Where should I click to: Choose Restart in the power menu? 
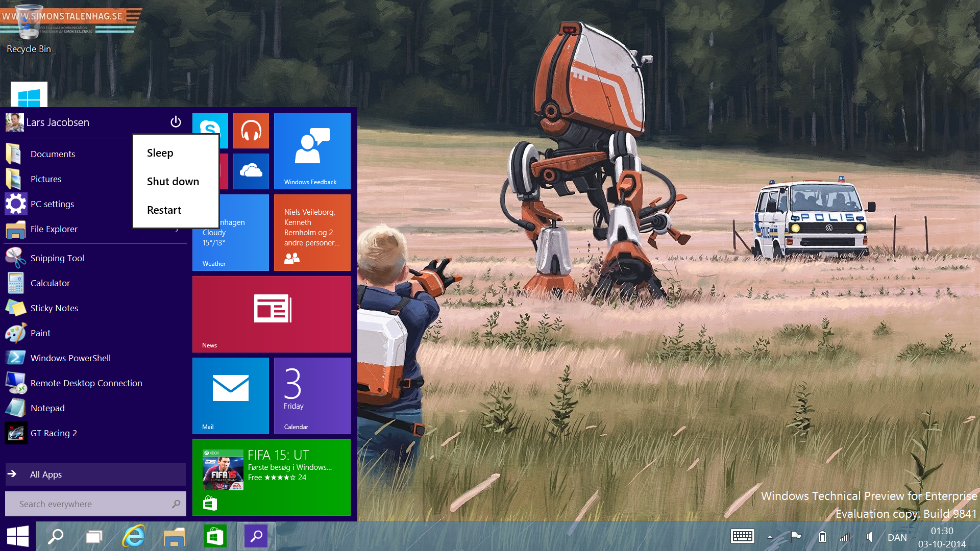pyautogui.click(x=164, y=210)
